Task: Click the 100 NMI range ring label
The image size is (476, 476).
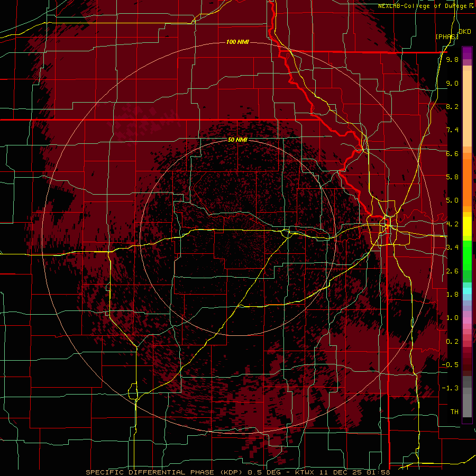Action: pyautogui.click(x=237, y=42)
